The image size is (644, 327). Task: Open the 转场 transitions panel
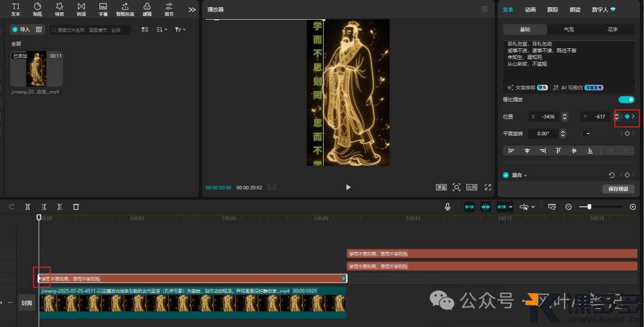point(81,9)
